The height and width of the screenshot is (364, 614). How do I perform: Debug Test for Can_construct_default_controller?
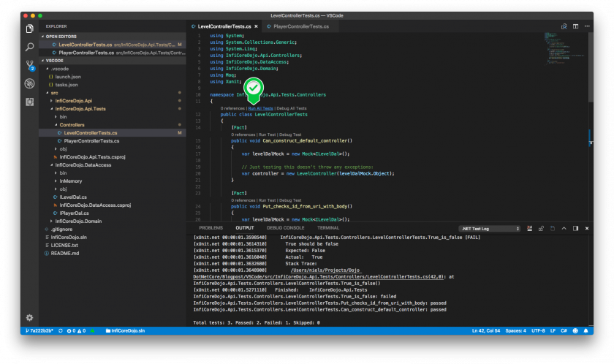[290, 134]
